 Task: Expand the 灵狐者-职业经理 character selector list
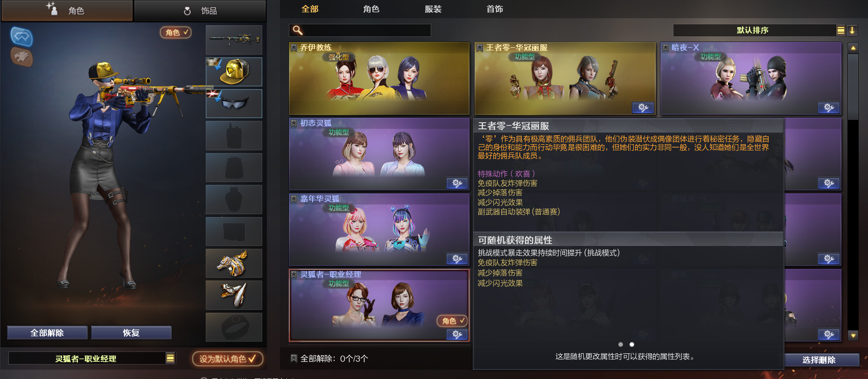[170, 358]
